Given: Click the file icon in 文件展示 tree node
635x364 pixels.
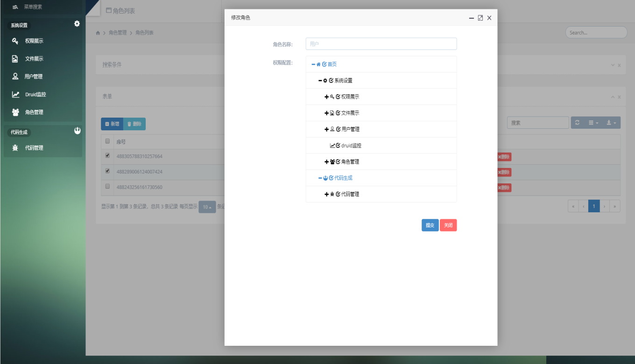Looking at the screenshot, I should click(x=332, y=113).
